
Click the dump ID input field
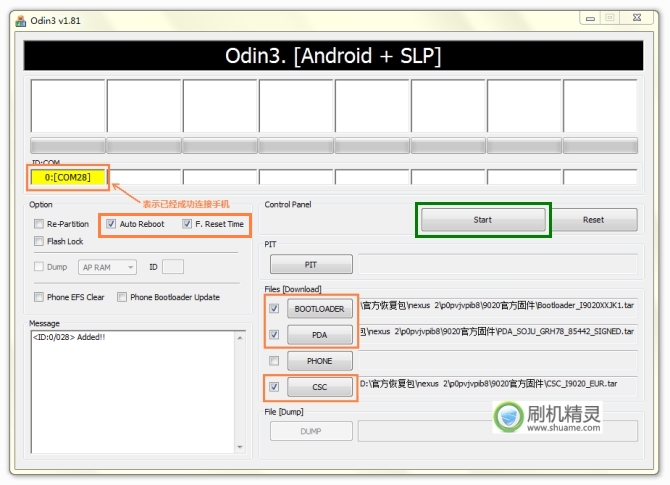click(x=173, y=267)
